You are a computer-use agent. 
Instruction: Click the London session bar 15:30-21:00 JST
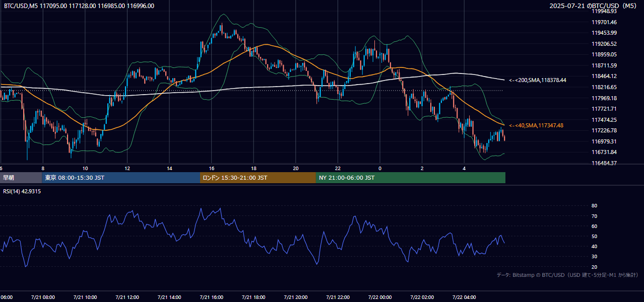point(258,178)
